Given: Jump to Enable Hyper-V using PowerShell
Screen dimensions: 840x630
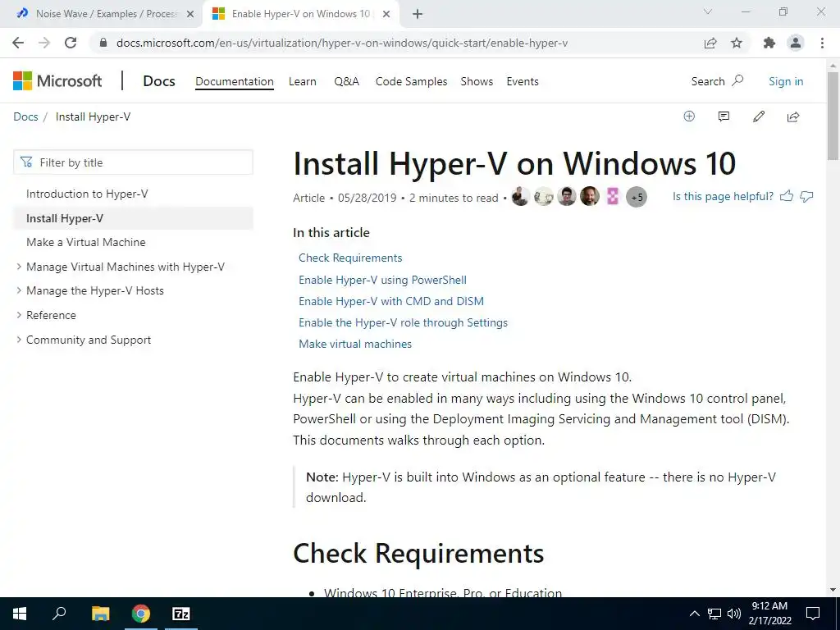Looking at the screenshot, I should [382, 280].
